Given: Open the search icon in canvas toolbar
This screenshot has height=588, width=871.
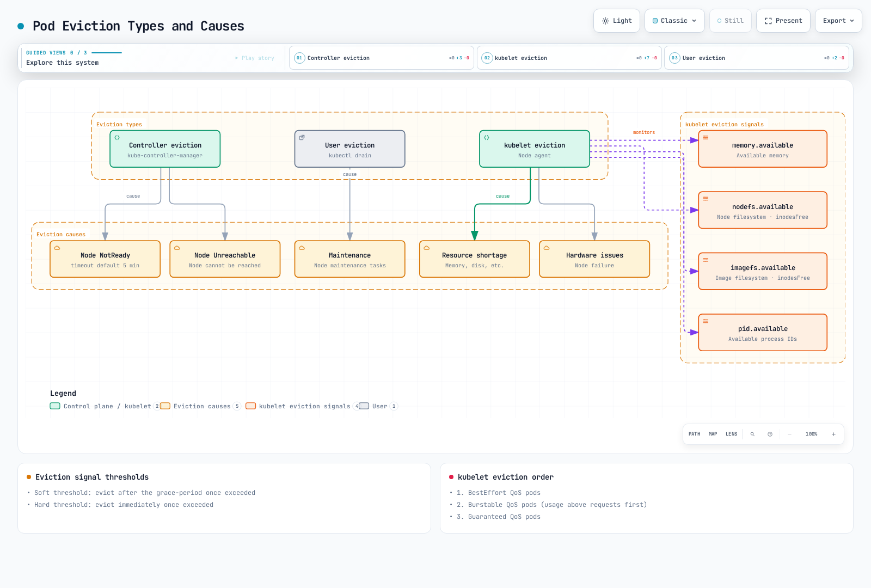Looking at the screenshot, I should pyautogui.click(x=752, y=434).
